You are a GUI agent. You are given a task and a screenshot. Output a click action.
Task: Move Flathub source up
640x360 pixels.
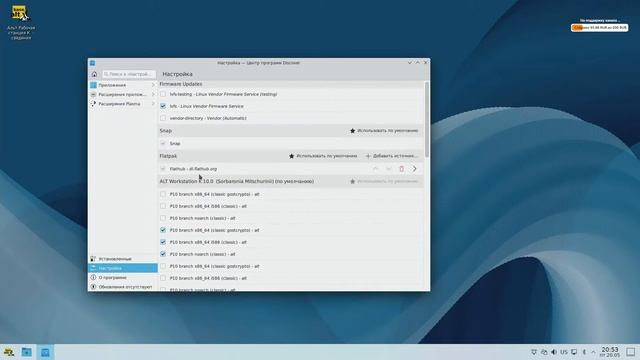pyautogui.click(x=376, y=169)
